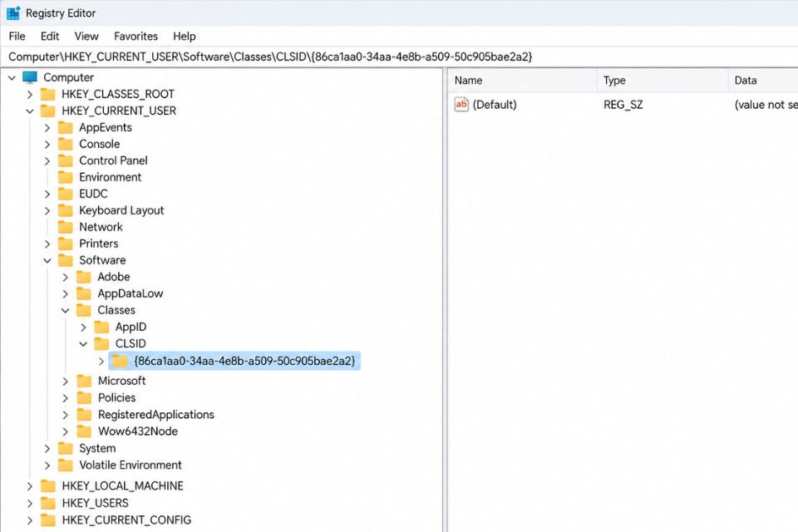Click the AppDataLow folder icon

coord(83,293)
